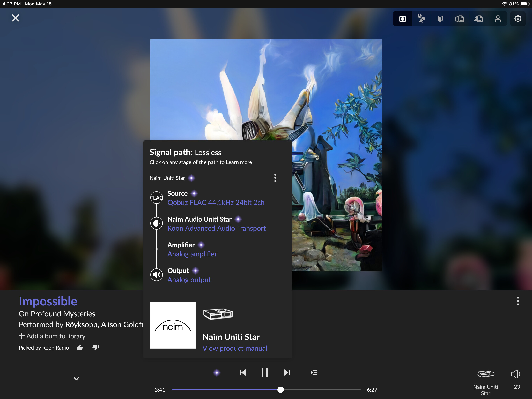Viewport: 532px width, 399px height.
Task: Click the elapsed time 3:41
Action: point(160,390)
